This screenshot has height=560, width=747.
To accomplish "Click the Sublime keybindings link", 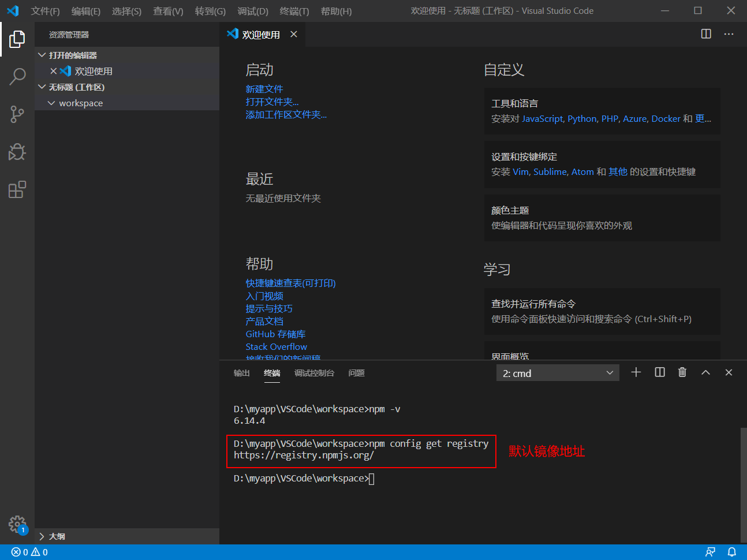I will point(550,171).
